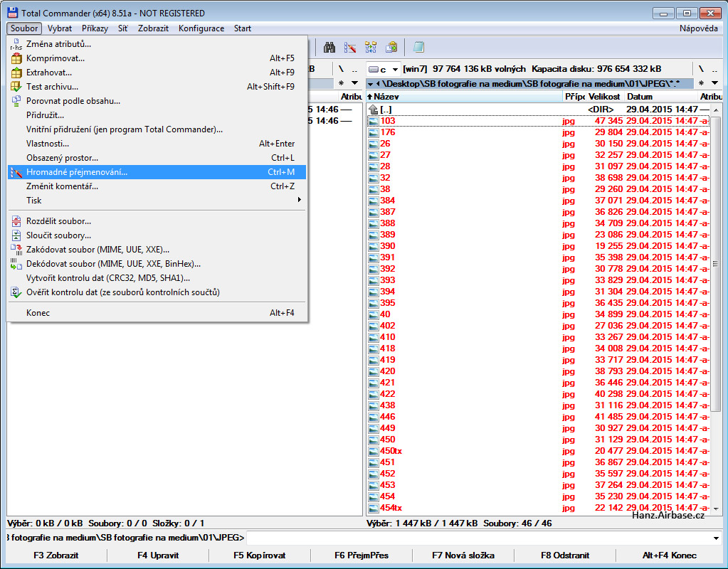Select the Změna atributů menu entry
728x569 pixels.
pyautogui.click(x=157, y=44)
